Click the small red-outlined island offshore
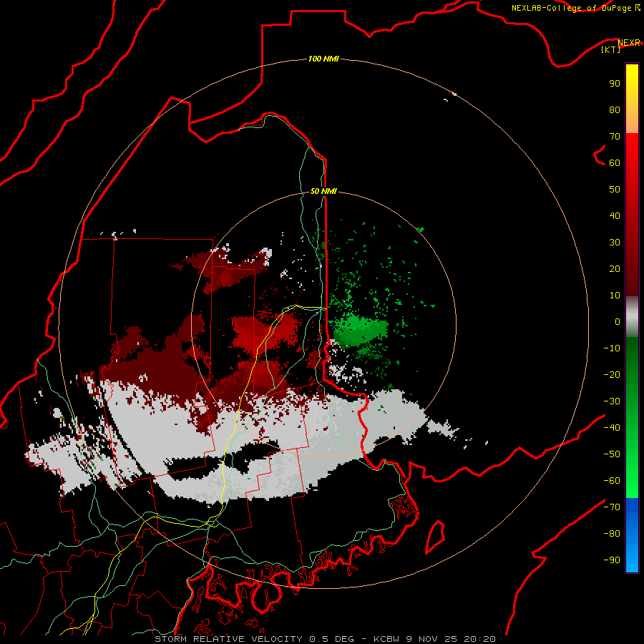Image resolution: width=644 pixels, height=644 pixels. (435, 537)
